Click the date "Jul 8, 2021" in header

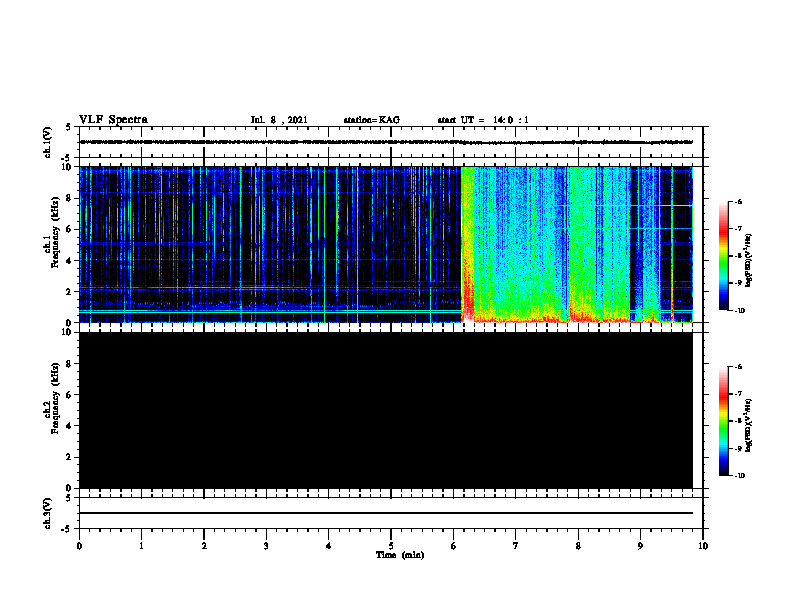click(x=279, y=120)
